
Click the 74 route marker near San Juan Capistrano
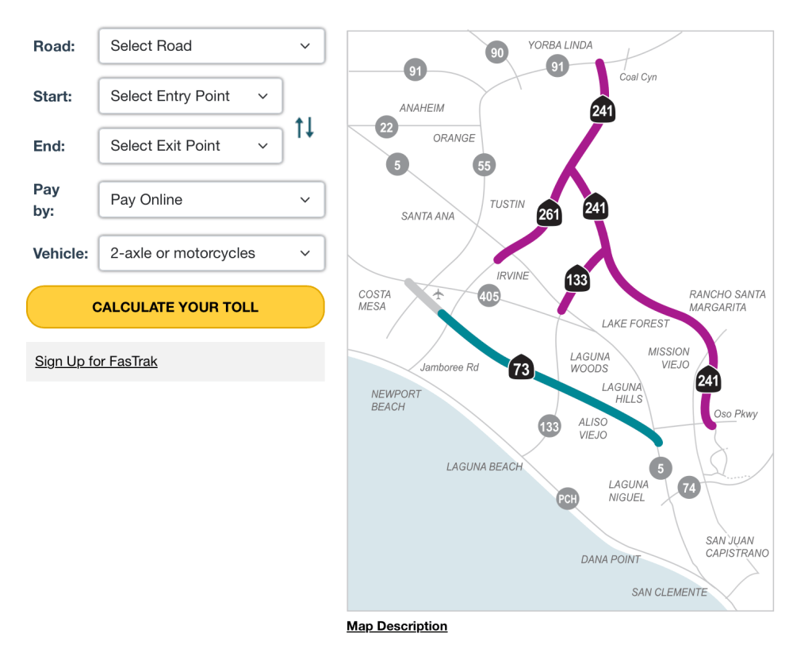688,487
